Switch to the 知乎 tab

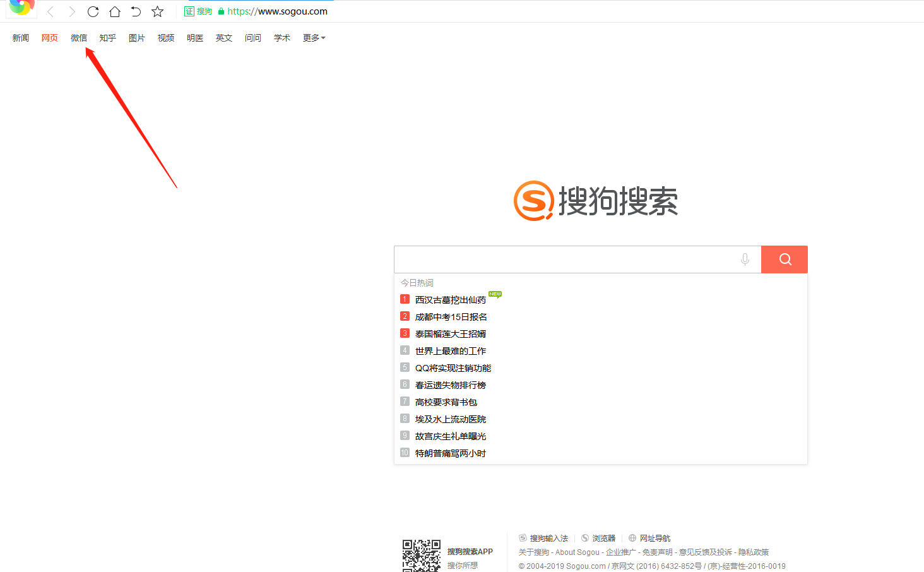(x=108, y=38)
